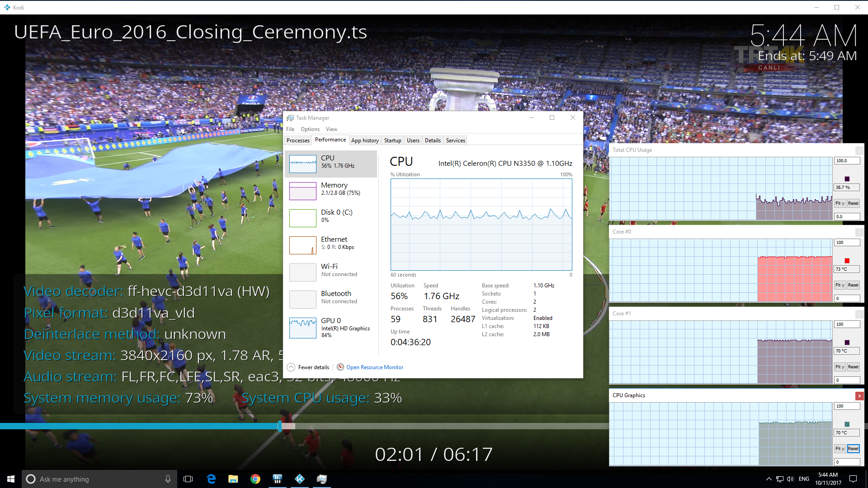Open the File menu in Task Manager
Viewport: 868px width, 488px height.
[x=290, y=129]
